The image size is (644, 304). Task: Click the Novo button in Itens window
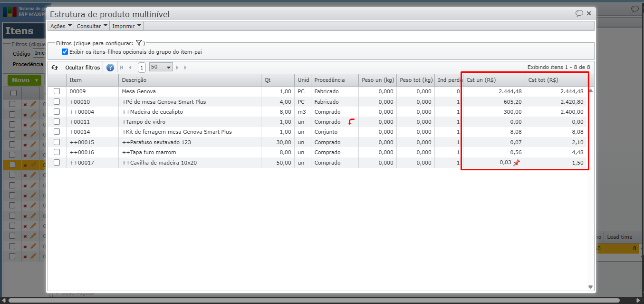coord(20,80)
